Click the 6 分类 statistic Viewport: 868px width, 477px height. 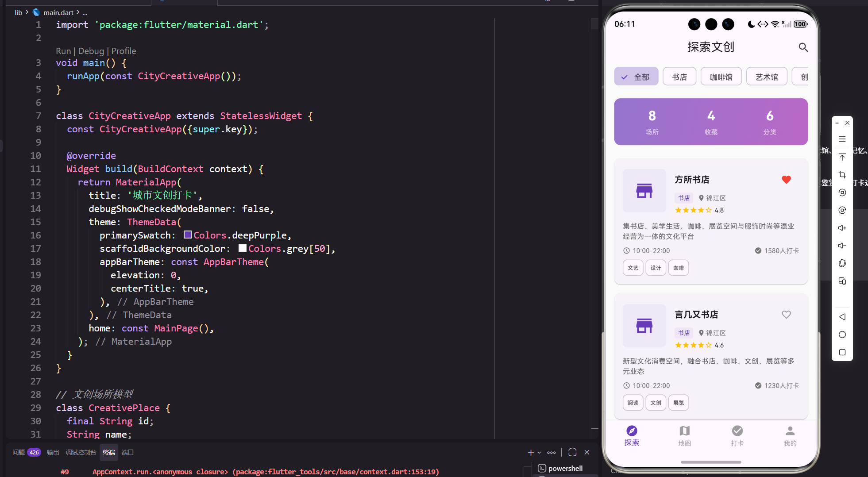pyautogui.click(x=770, y=122)
